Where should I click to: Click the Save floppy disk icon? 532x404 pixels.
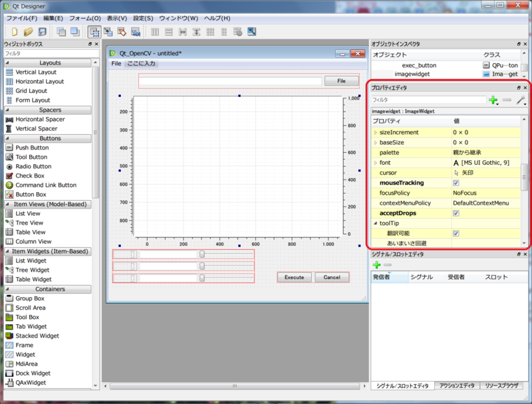click(43, 32)
